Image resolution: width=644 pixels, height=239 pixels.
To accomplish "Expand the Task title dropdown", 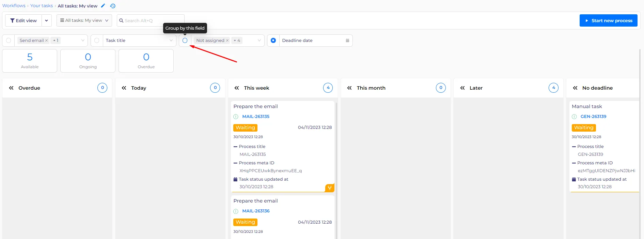I will [171, 41].
